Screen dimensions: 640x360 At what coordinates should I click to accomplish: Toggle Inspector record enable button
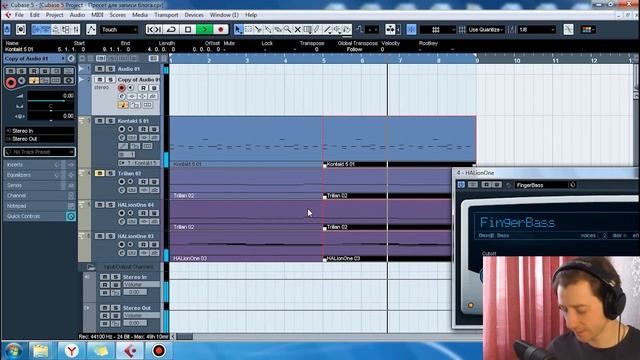11,82
